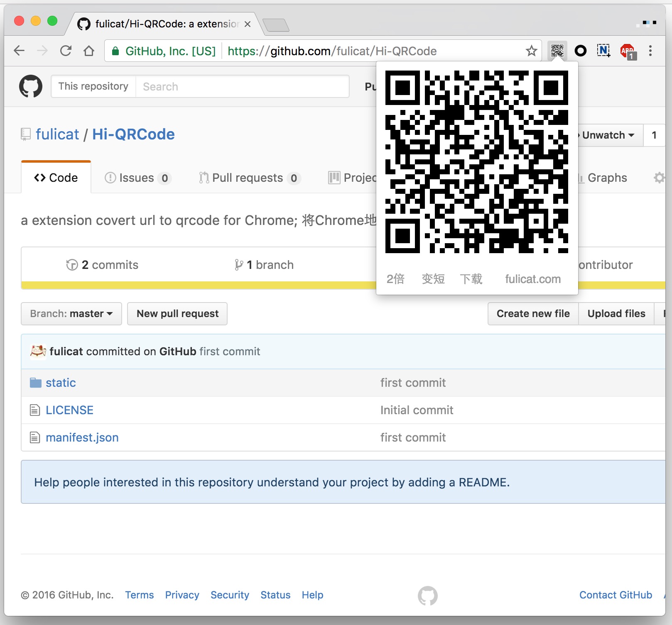Open the Chrome three-dot menu

click(650, 51)
